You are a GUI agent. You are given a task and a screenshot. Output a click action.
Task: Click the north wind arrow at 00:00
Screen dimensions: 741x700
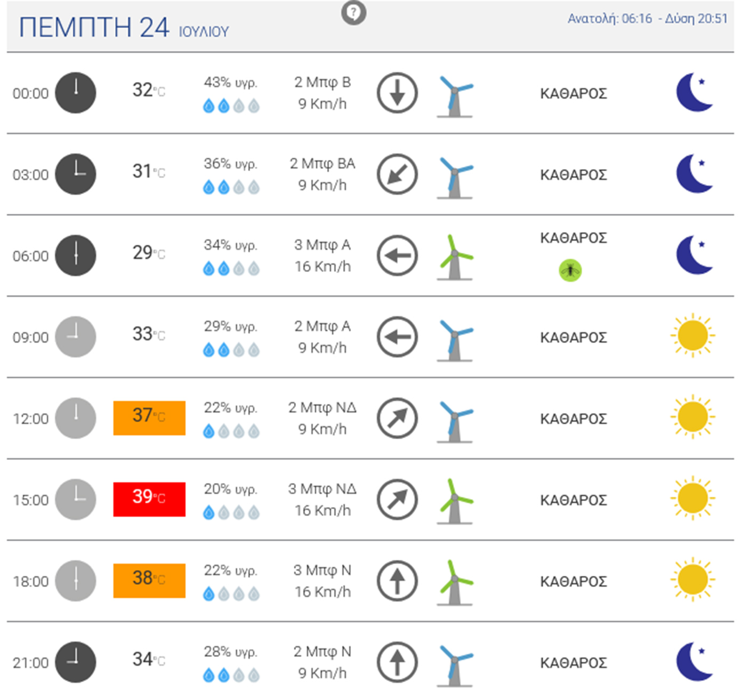pos(397,93)
